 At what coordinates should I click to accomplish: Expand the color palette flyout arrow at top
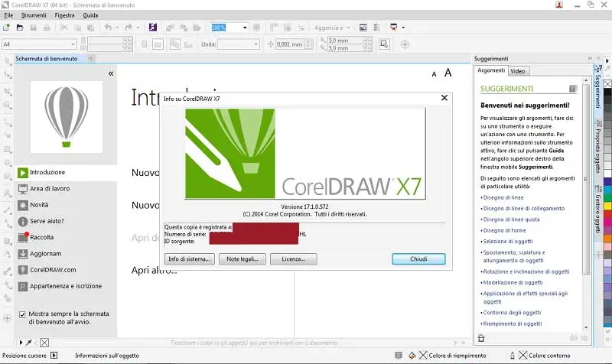pos(607,61)
